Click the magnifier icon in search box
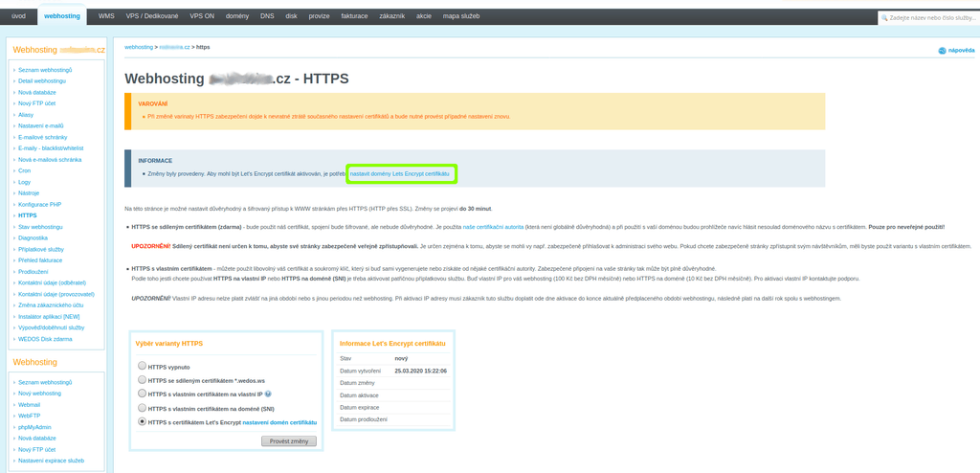Screen dimensions: 980x473 (x=884, y=18)
